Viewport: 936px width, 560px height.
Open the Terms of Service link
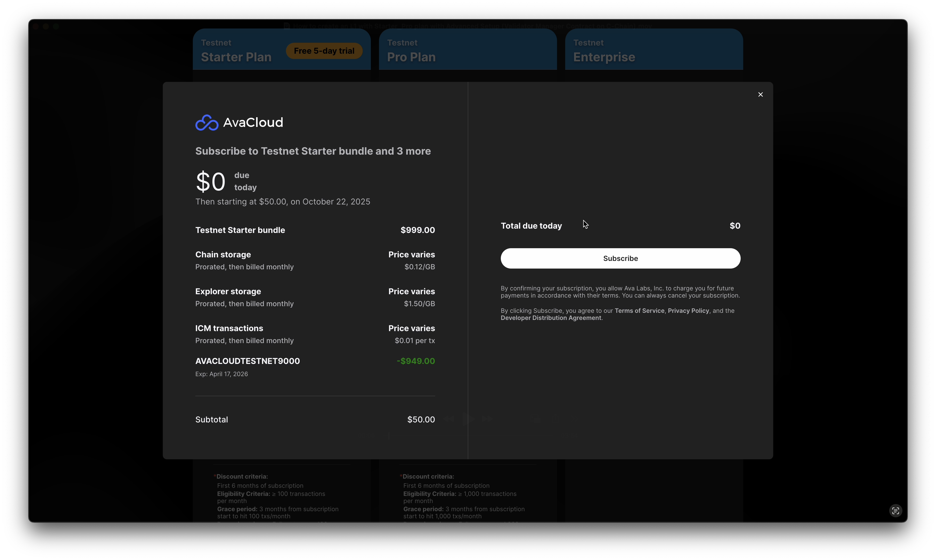(639, 311)
